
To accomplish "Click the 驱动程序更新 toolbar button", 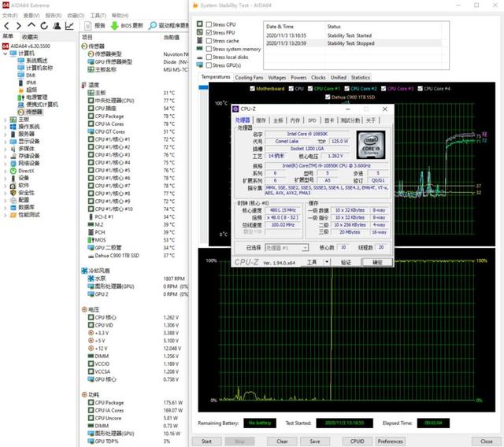I will point(169,26).
